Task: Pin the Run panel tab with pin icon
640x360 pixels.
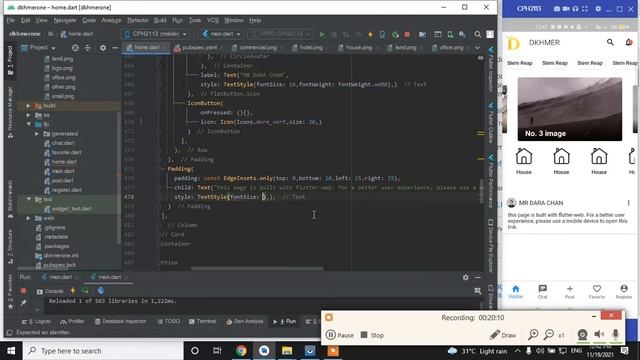Action: 23,303
